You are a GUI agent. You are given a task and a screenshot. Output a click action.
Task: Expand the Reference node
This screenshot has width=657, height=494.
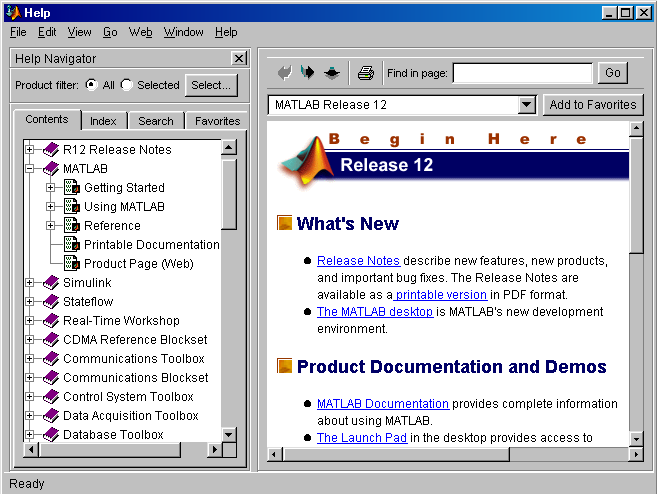click(50, 225)
